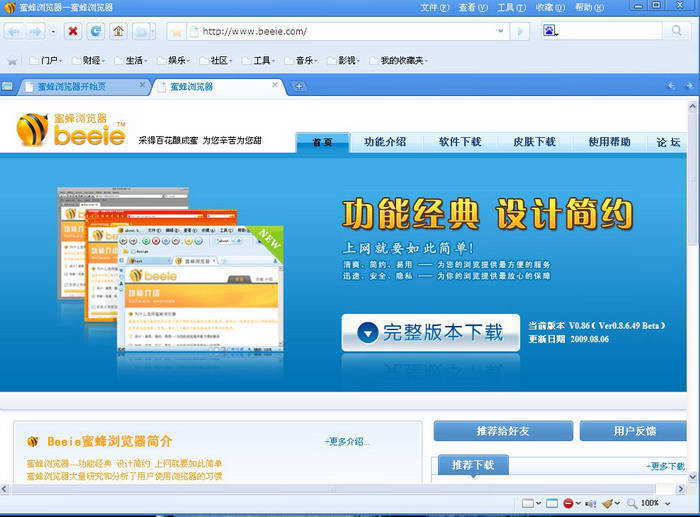
Task: Open the home page via house icon
Action: (x=118, y=31)
